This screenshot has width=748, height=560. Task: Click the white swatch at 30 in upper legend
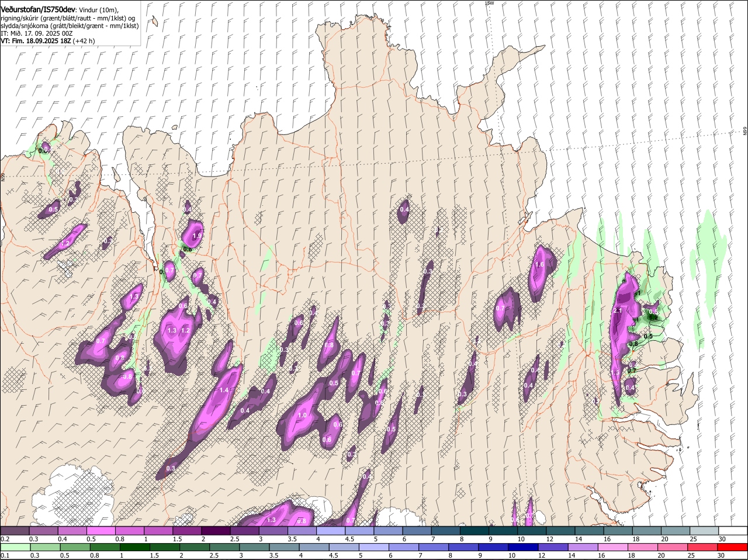pos(733,530)
